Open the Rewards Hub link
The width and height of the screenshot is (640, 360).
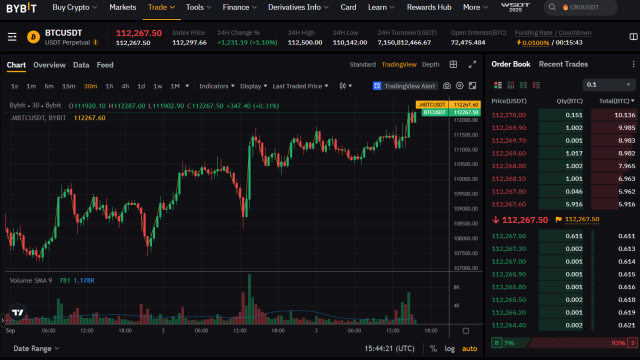pos(429,7)
